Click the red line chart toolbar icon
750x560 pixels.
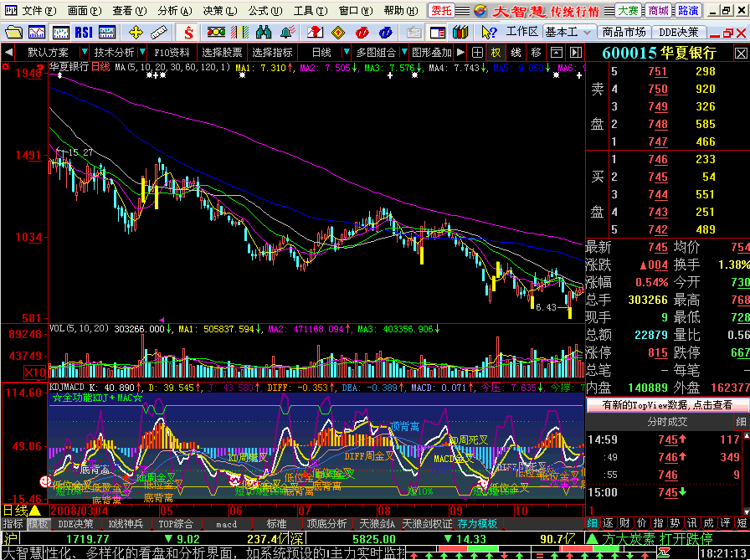click(x=37, y=33)
